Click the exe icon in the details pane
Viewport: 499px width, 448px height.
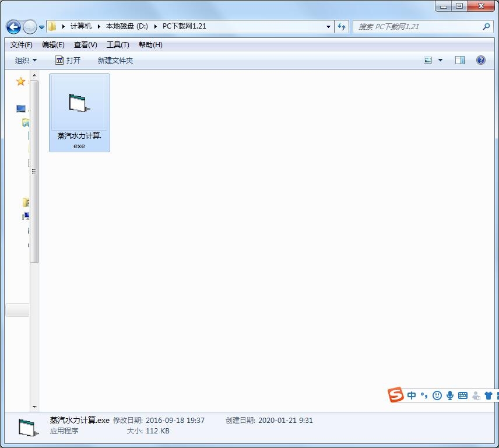point(29,428)
